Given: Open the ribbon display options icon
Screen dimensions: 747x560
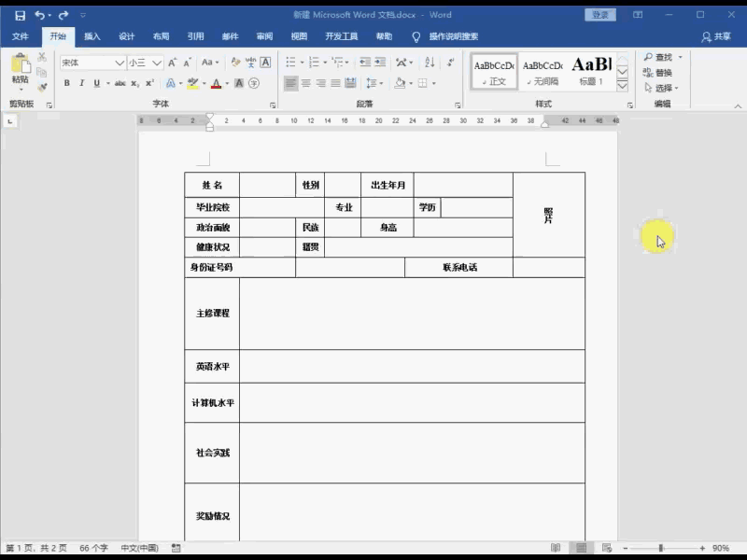Looking at the screenshot, I should point(638,15).
